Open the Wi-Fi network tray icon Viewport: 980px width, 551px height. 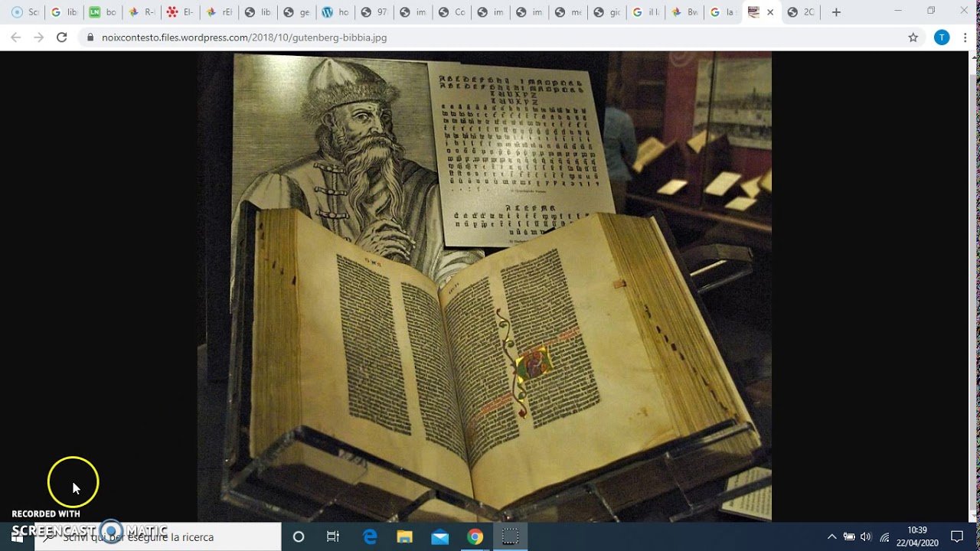(x=884, y=537)
